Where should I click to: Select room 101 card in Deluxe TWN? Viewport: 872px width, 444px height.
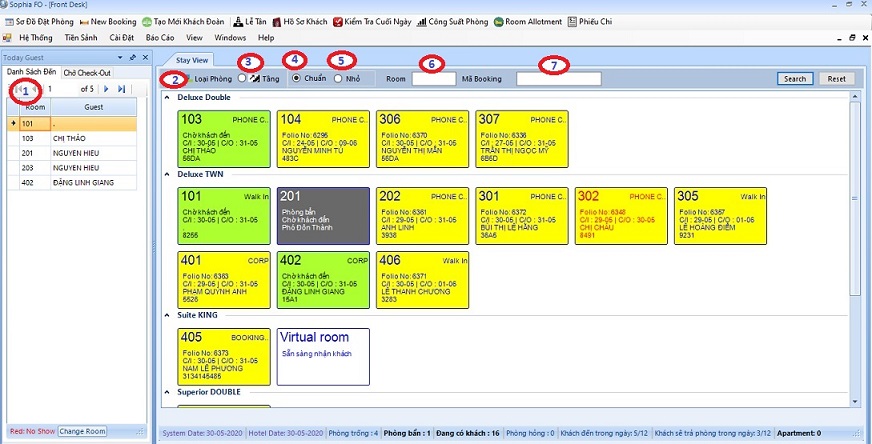224,216
